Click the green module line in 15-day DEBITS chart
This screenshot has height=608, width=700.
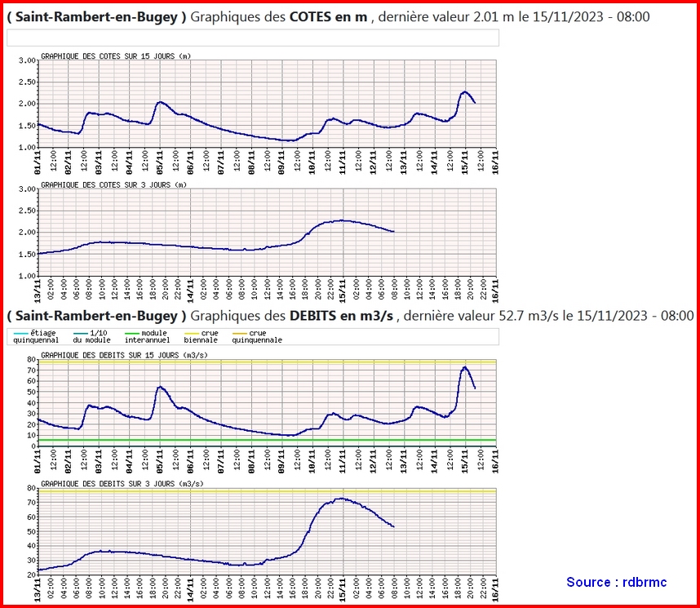(x=267, y=440)
